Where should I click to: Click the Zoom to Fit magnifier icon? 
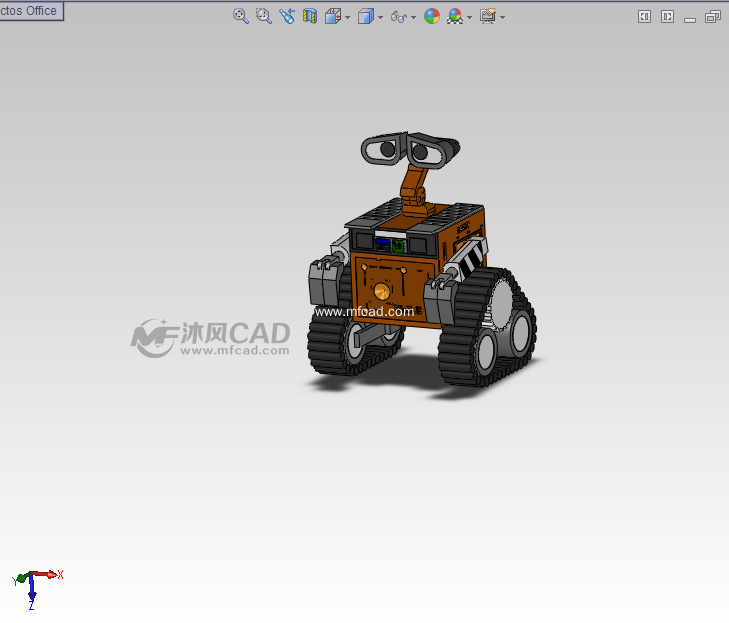[x=240, y=16]
